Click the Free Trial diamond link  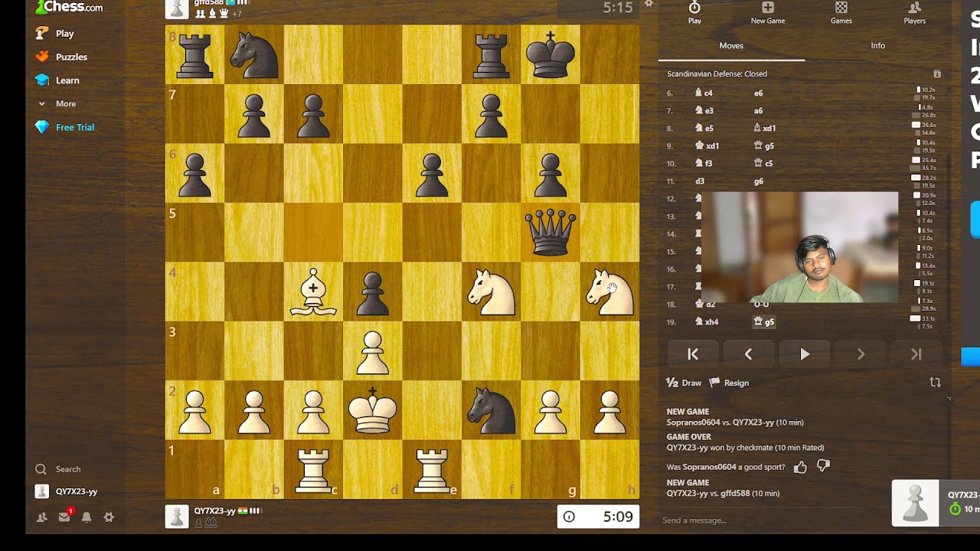coord(65,127)
